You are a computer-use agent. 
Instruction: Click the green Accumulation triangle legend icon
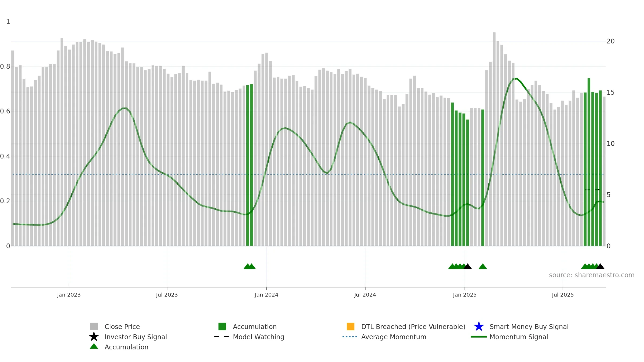click(94, 346)
